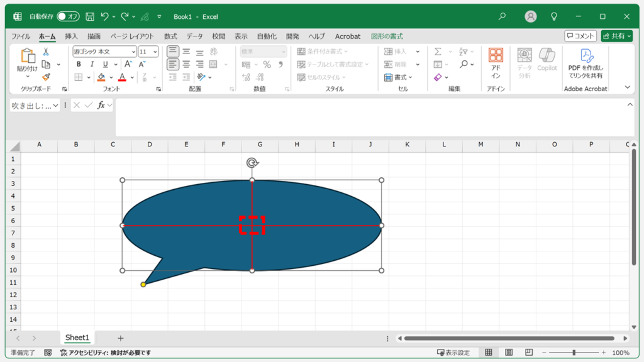Switch to the ページレイアウト tab
Image resolution: width=644 pixels, height=362 pixels.
click(132, 36)
